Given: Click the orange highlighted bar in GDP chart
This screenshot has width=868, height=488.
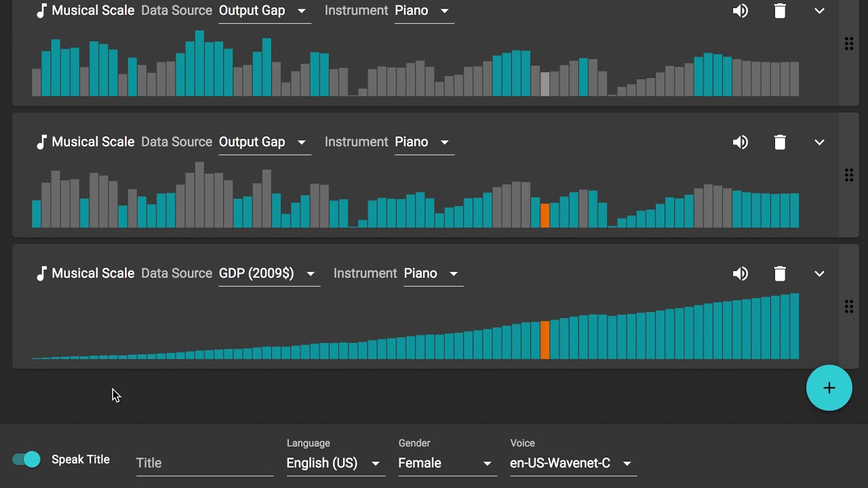Looking at the screenshot, I should [545, 340].
